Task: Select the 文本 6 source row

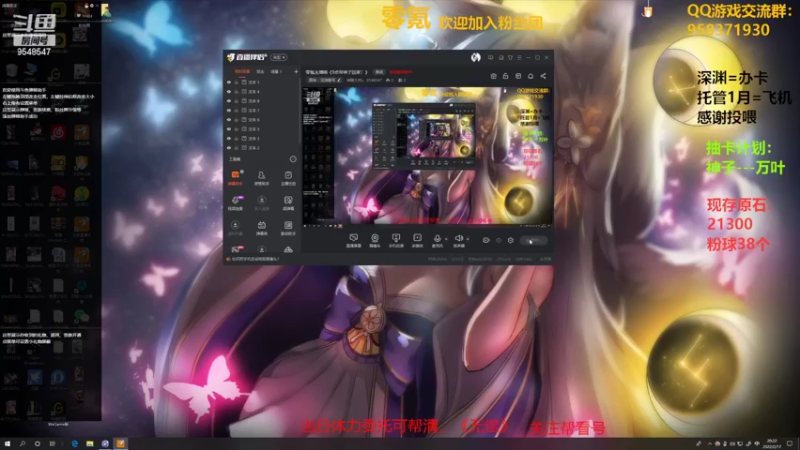Action: pyautogui.click(x=262, y=119)
